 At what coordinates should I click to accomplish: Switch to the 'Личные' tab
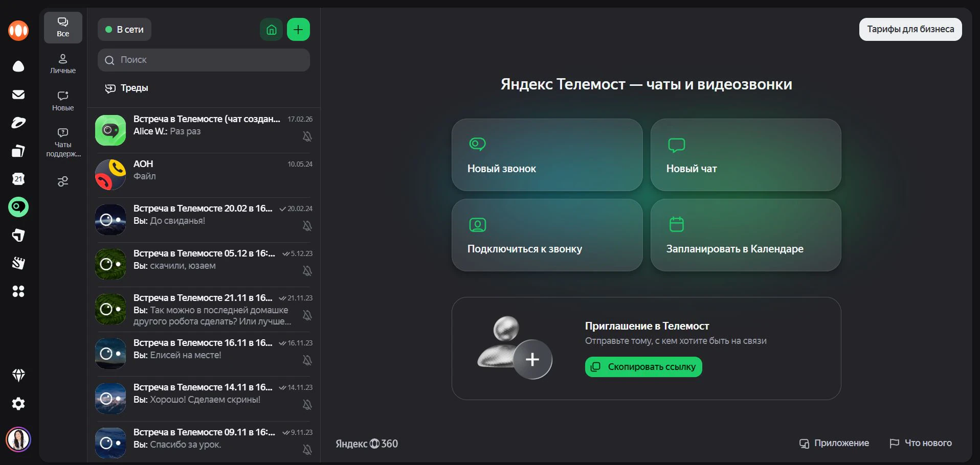(x=63, y=64)
